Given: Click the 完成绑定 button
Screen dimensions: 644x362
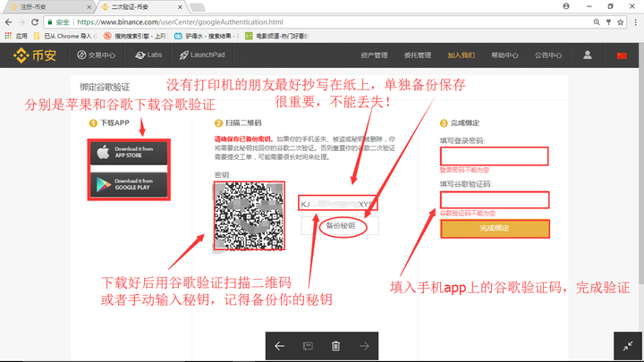Looking at the screenshot, I should 495,229.
